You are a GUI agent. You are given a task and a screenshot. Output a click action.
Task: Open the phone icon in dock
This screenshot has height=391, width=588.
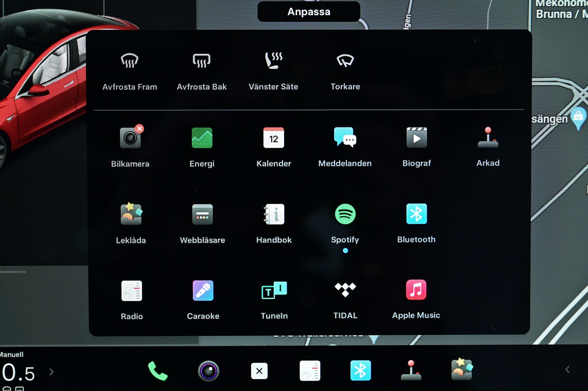tap(158, 371)
